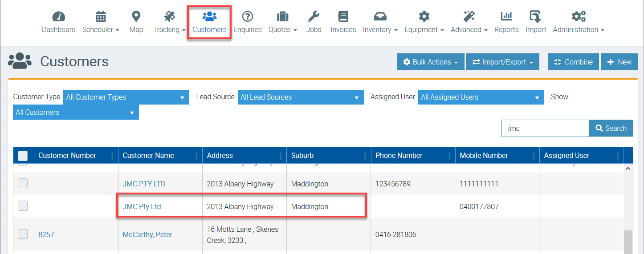Open the Lead Source dropdown
This screenshot has height=254, width=644.
(x=301, y=97)
